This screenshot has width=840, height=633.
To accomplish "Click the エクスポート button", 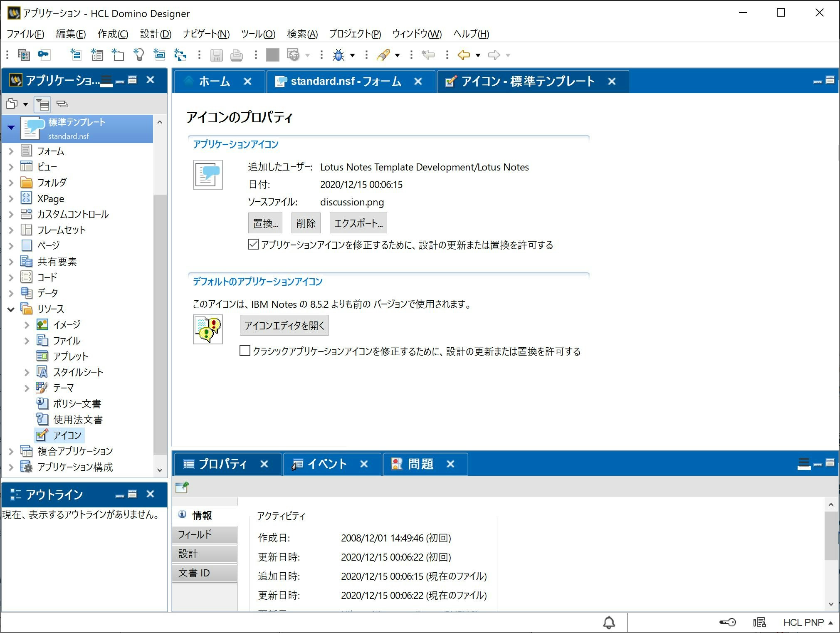I will 358,223.
